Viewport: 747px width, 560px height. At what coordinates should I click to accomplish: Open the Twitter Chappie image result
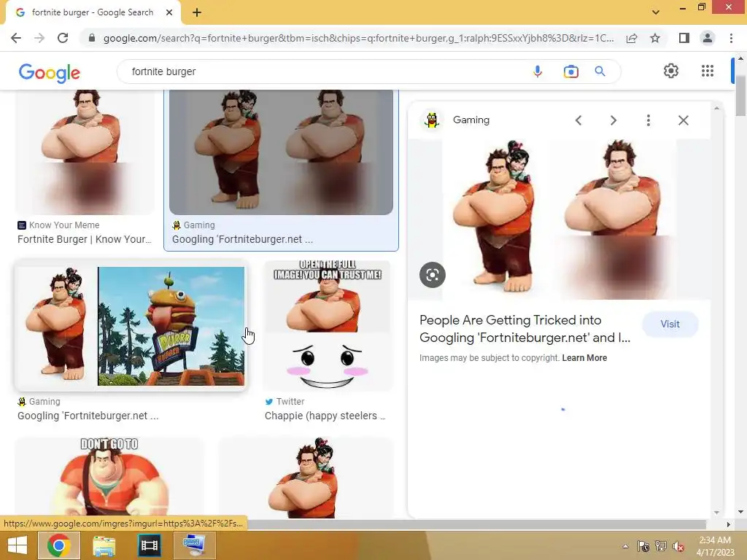click(328, 326)
